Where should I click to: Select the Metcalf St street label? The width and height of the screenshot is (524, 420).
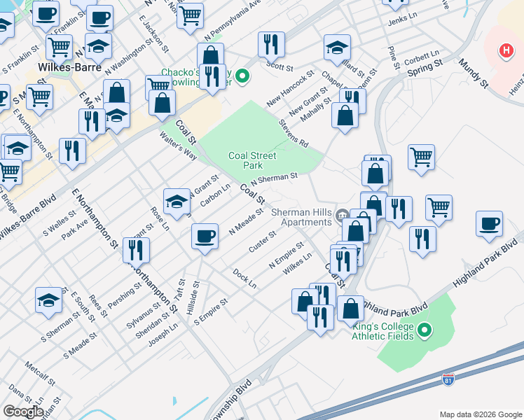pos(40,374)
